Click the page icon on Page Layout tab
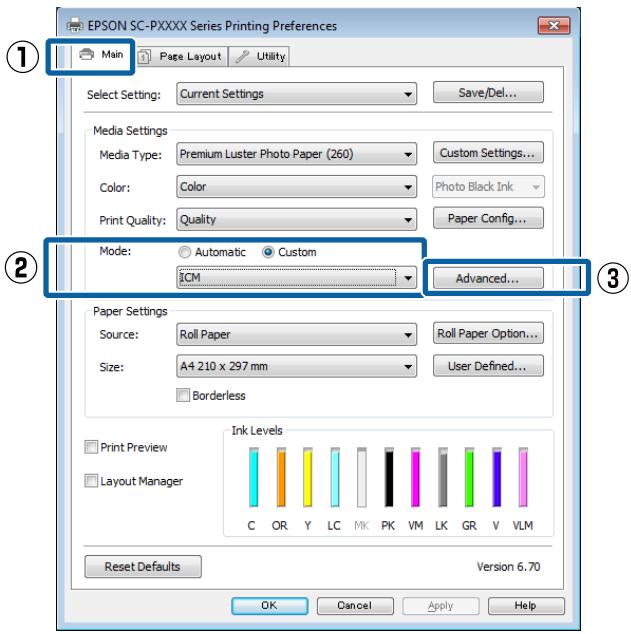 (144, 57)
